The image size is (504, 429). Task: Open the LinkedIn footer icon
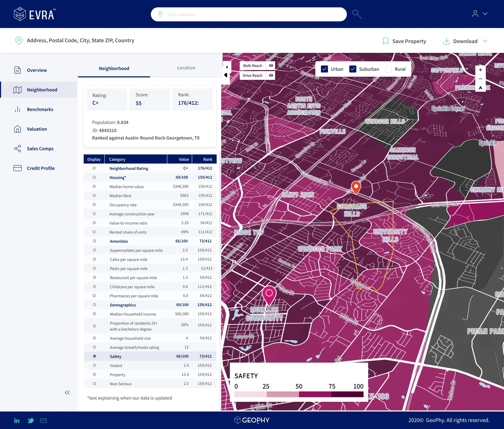pos(17,420)
